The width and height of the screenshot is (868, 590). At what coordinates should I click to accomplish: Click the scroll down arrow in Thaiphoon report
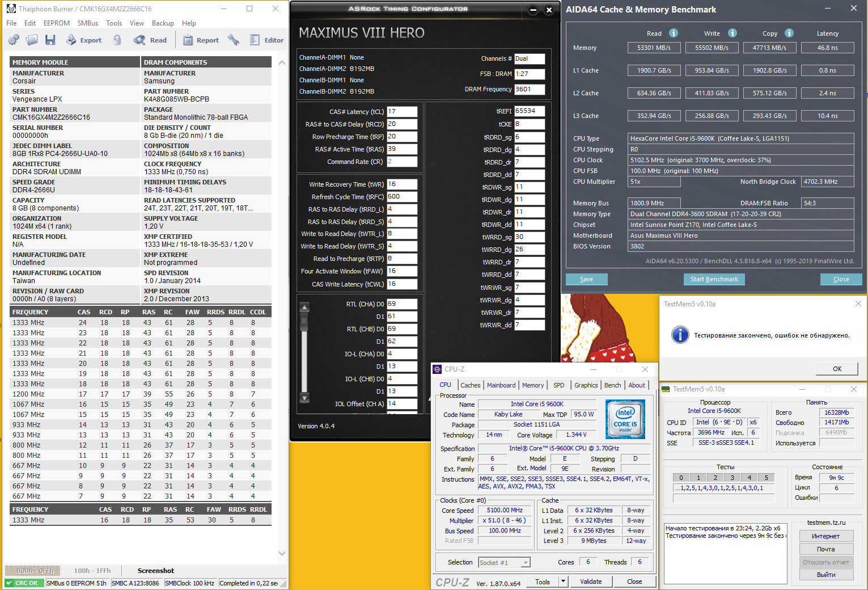click(x=282, y=553)
